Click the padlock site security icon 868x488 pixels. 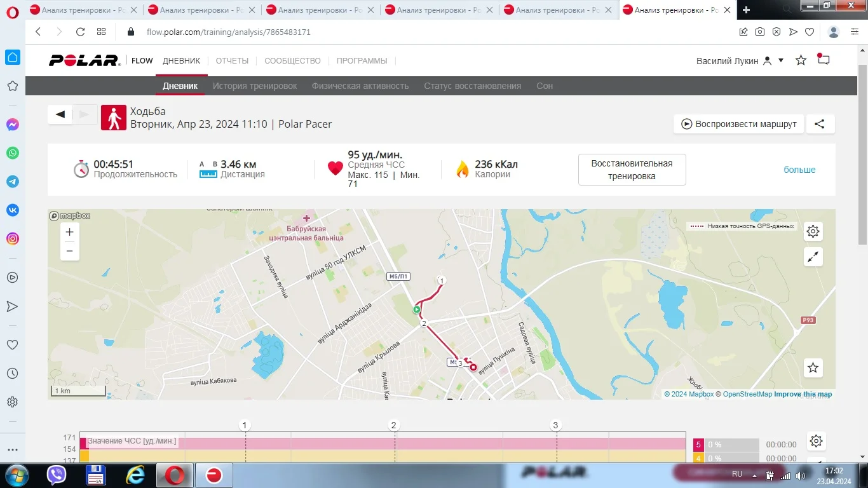[x=131, y=32]
